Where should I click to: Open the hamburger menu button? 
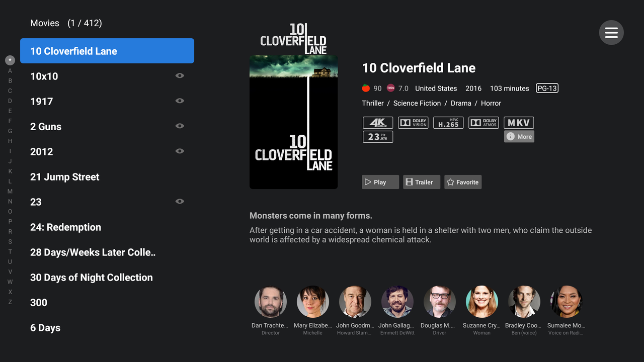point(611,32)
